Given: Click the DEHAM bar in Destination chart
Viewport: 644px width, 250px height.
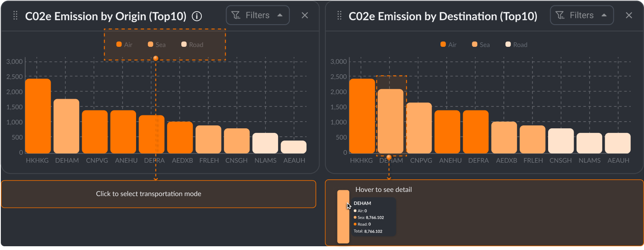Looking at the screenshot, I should pos(390,121).
